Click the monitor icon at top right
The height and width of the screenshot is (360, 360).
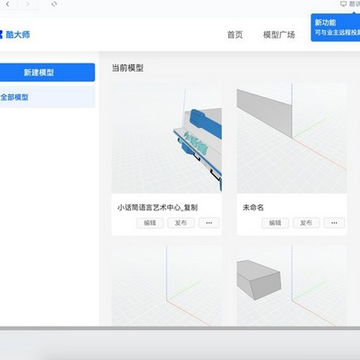343,4
